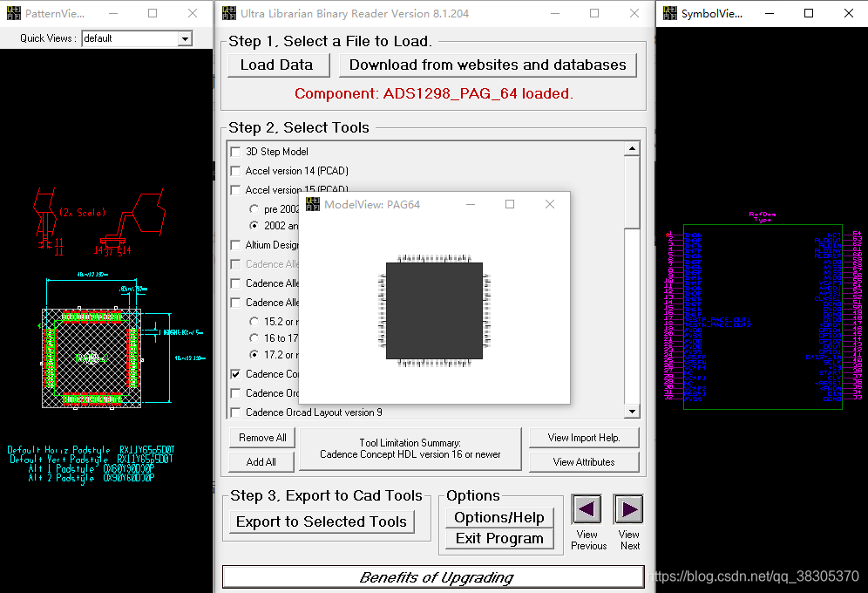868x593 pixels.
Task: Open Download from websites and databases
Action: pyautogui.click(x=488, y=65)
